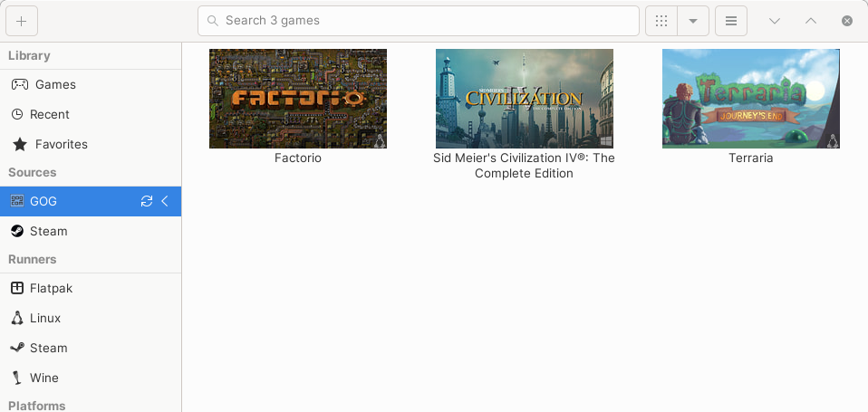868x412 pixels.
Task: Select the GOG source row
Action: point(91,201)
